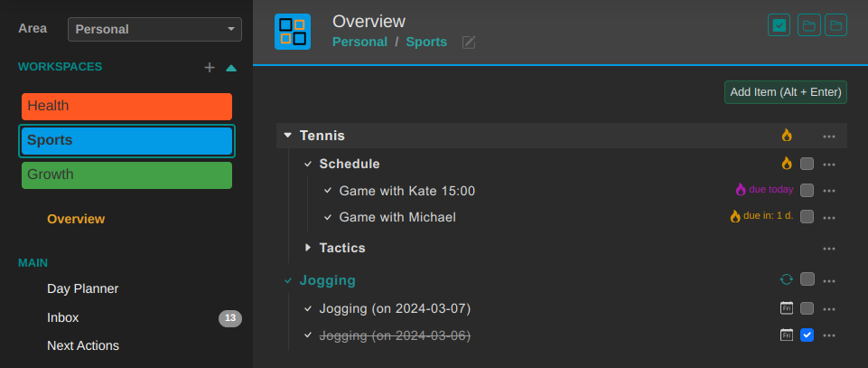Click the flame icon on Schedule row
This screenshot has width=868, height=368.
[x=787, y=164]
